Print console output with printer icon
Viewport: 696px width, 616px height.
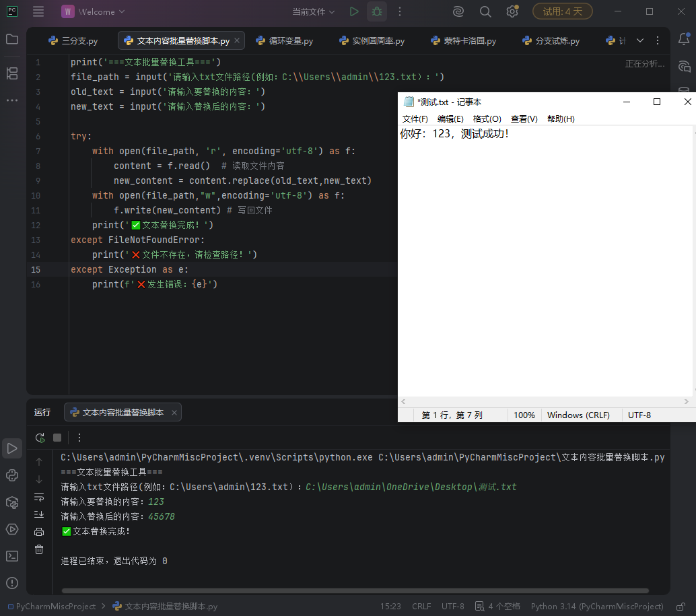39,532
